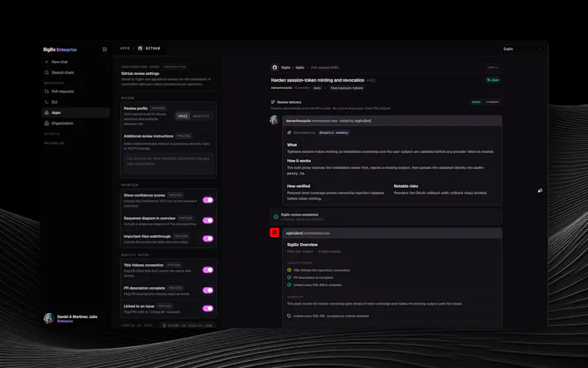Image resolution: width=588 pixels, height=368 pixels.
Task: Click the GitHub logo in breadcrumb
Action: pos(140,48)
